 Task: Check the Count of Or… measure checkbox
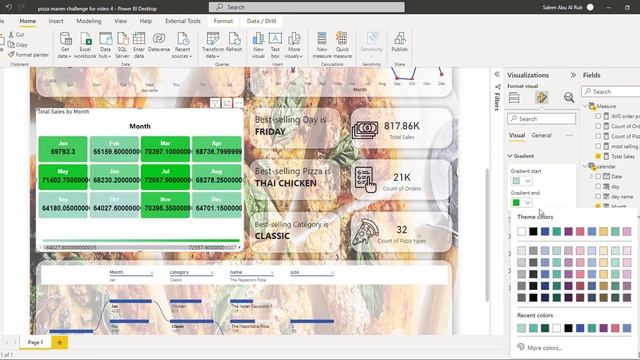point(598,126)
